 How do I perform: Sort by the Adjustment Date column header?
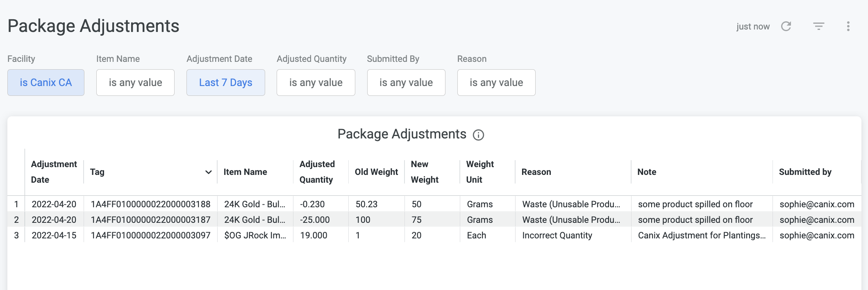pyautogui.click(x=54, y=172)
